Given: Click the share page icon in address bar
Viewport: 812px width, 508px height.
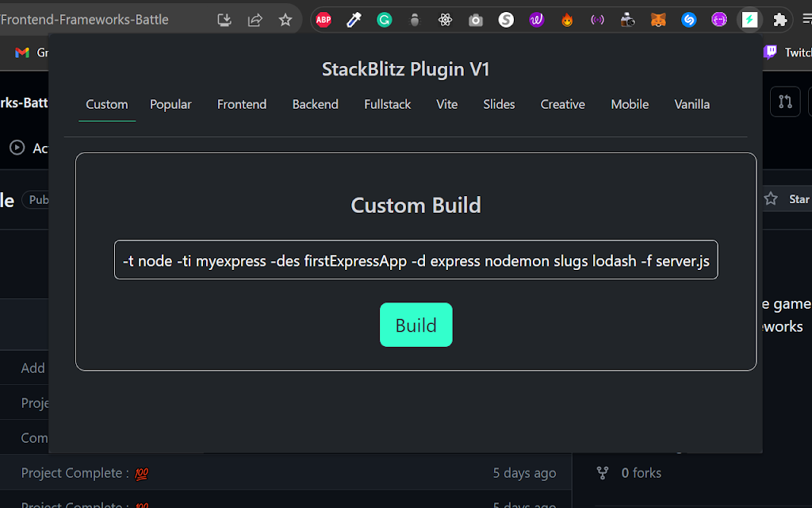Looking at the screenshot, I should tap(255, 20).
